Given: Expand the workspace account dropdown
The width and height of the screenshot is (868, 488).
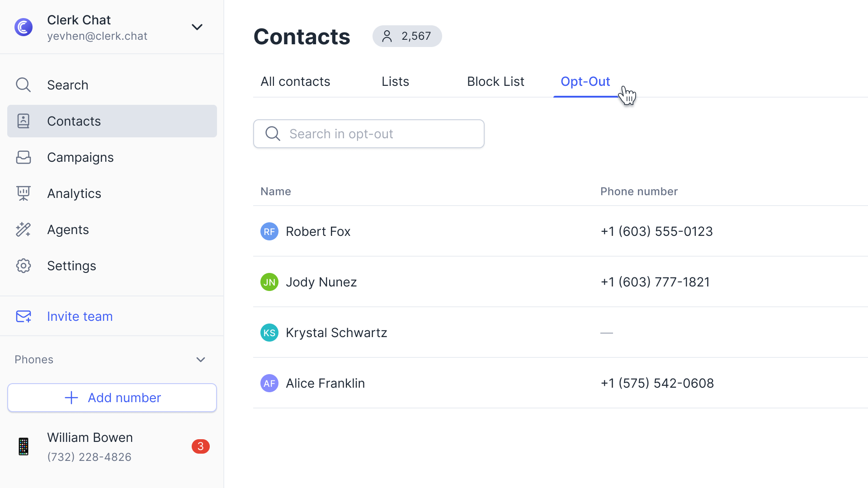Looking at the screenshot, I should (x=197, y=27).
